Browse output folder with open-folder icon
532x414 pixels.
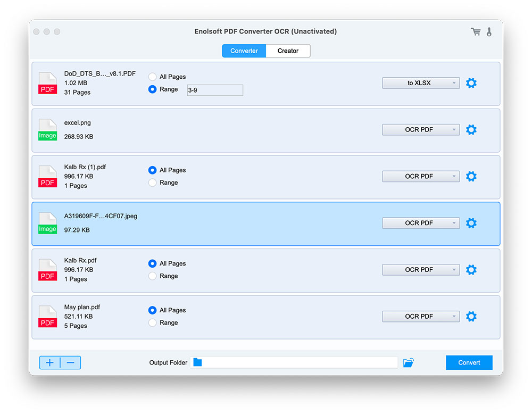tap(408, 363)
